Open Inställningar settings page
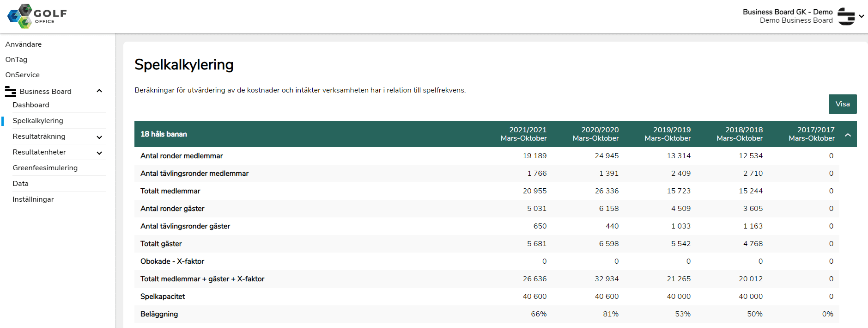868x328 pixels. (33, 199)
